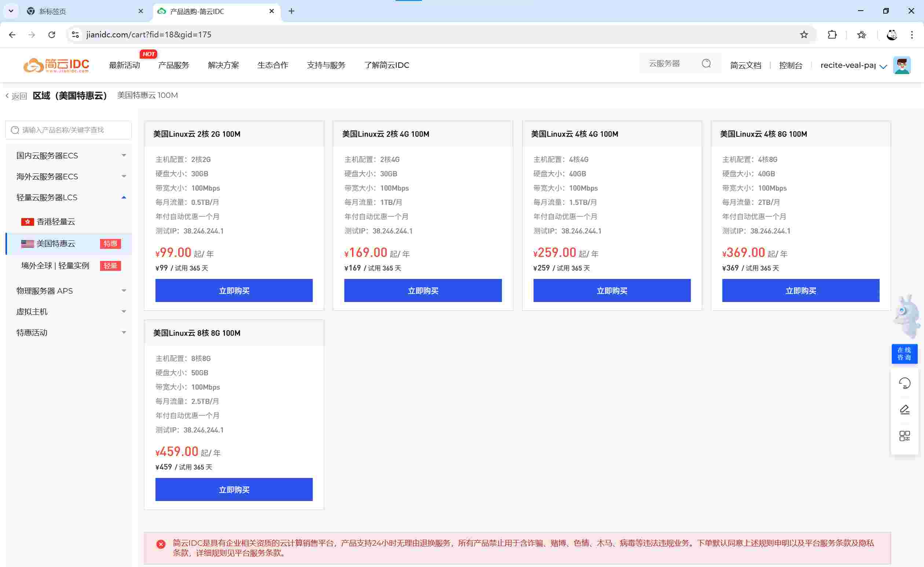Click the search magnifier icon in header

706,63
